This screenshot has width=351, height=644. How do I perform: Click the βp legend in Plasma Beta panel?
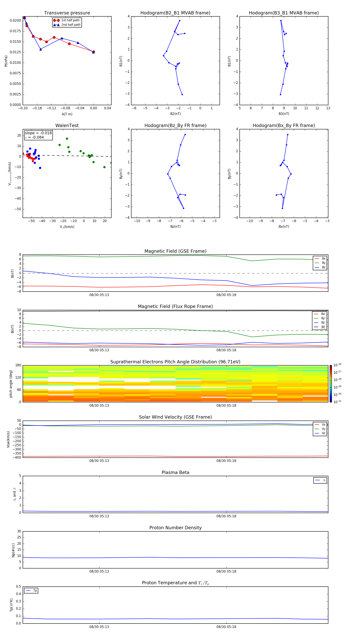point(320,480)
